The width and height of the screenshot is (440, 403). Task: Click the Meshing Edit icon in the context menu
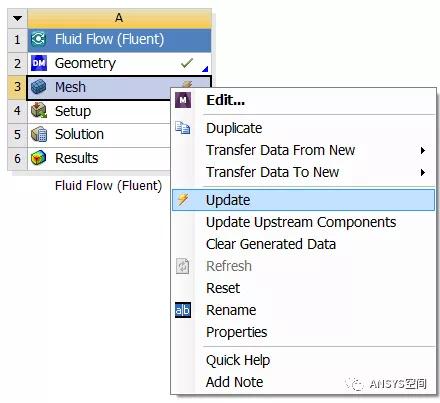point(183,100)
